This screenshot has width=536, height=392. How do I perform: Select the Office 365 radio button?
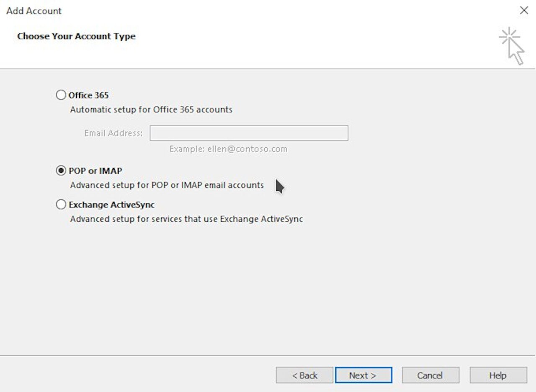click(x=61, y=95)
